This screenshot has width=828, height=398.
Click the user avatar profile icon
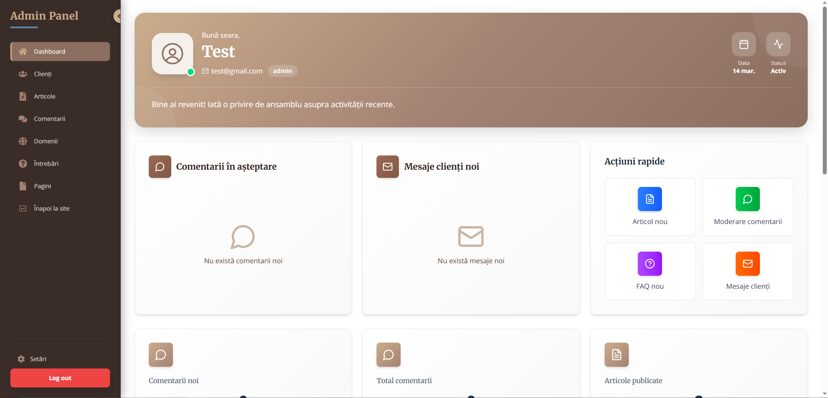click(172, 54)
